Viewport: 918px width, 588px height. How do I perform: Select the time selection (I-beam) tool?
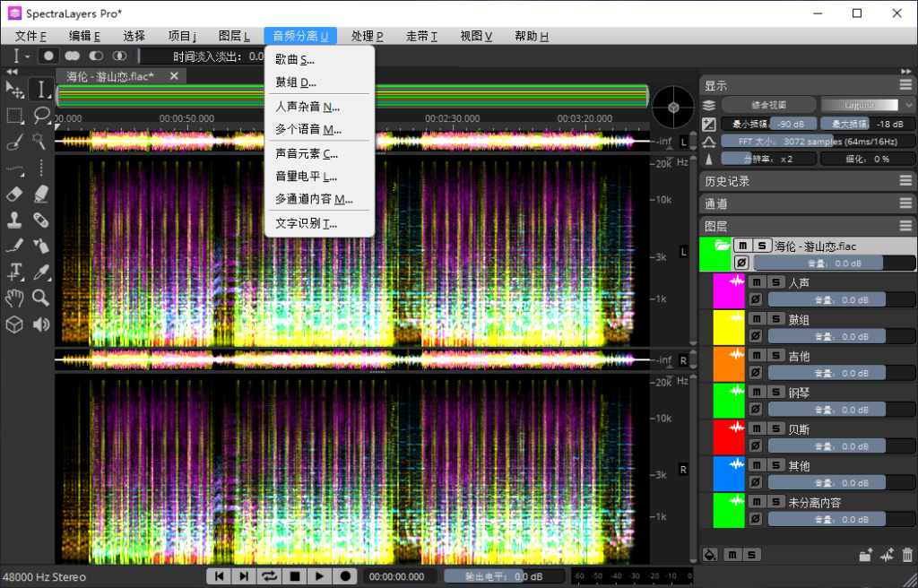point(41,90)
